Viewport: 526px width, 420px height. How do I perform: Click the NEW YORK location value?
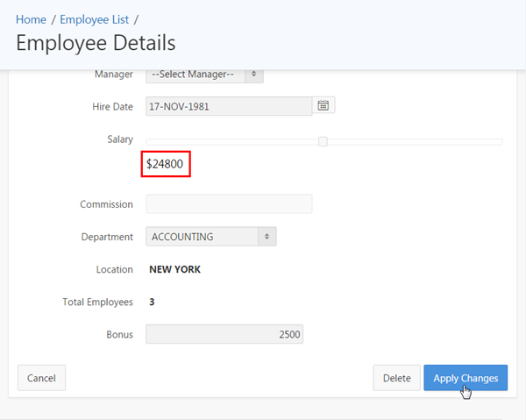click(x=175, y=269)
